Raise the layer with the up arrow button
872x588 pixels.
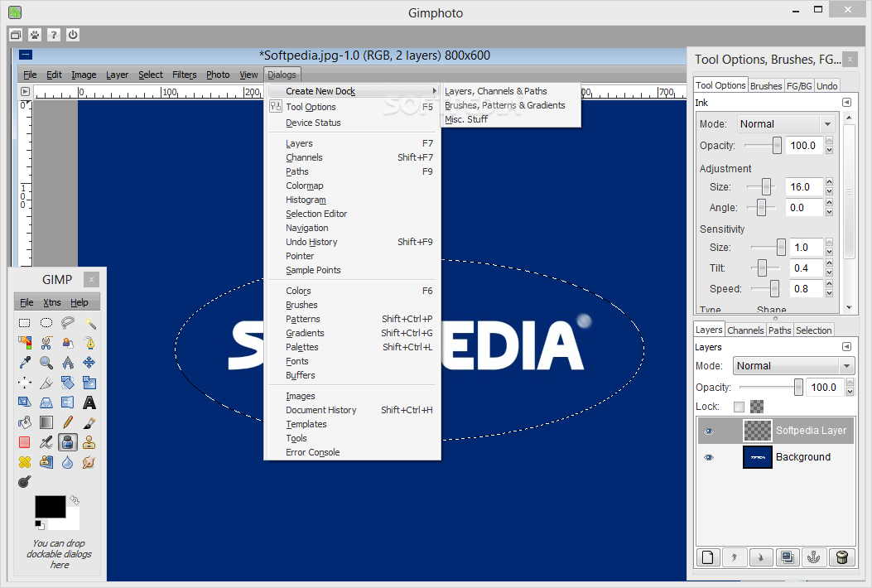pyautogui.click(x=735, y=557)
